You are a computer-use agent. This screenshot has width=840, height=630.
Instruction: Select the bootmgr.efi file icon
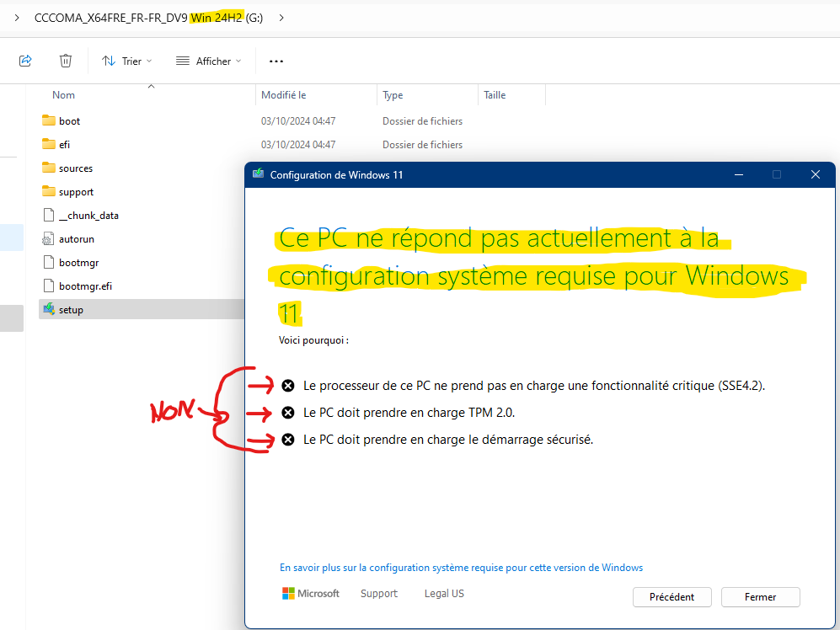(x=49, y=286)
